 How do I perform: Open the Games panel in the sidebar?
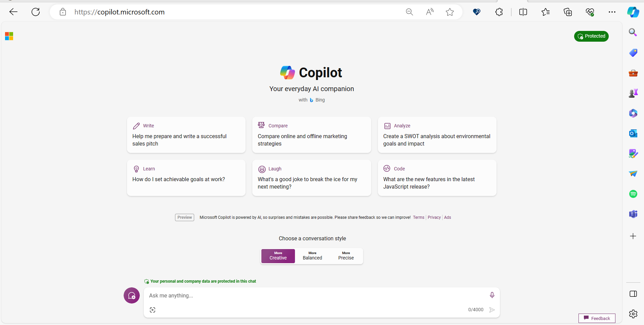[633, 93]
